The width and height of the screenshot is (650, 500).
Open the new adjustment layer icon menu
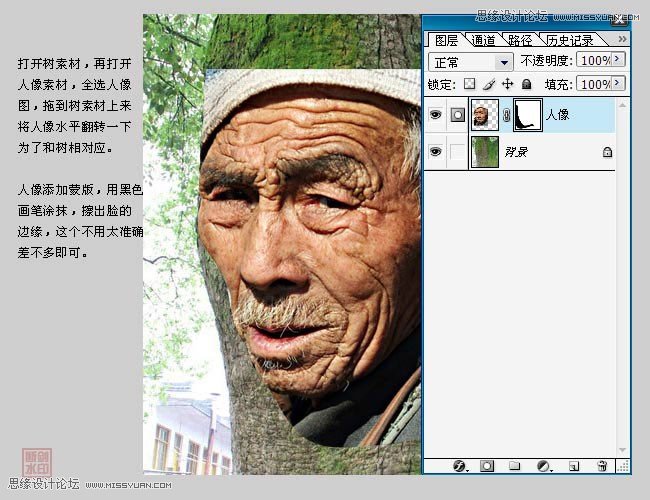[x=544, y=466]
